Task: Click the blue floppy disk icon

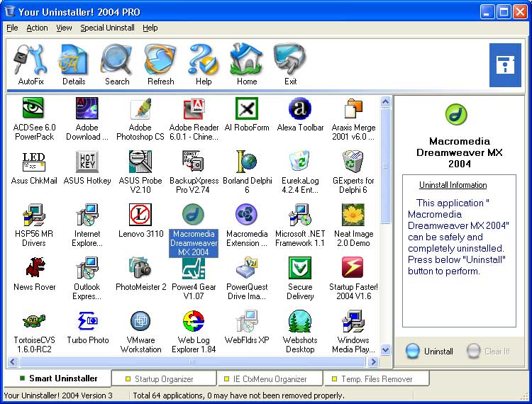Action: (x=505, y=64)
